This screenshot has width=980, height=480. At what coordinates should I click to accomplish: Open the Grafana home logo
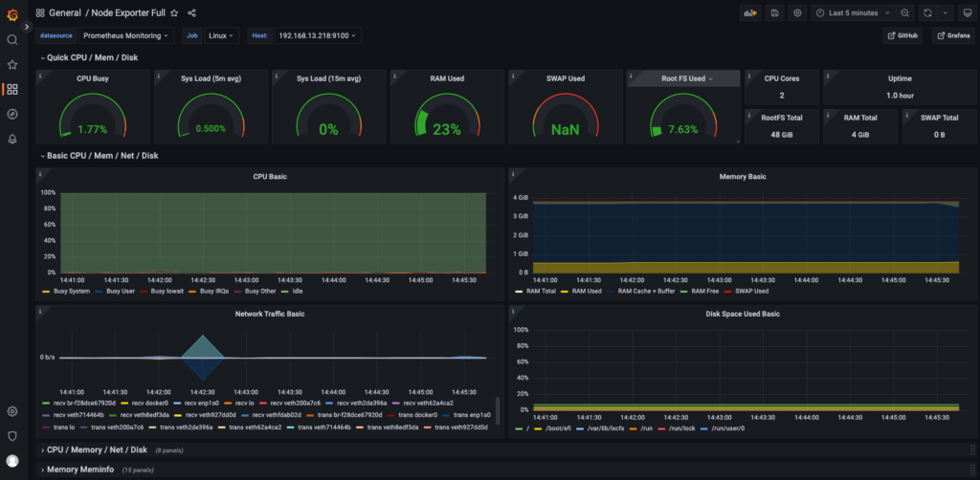[12, 15]
